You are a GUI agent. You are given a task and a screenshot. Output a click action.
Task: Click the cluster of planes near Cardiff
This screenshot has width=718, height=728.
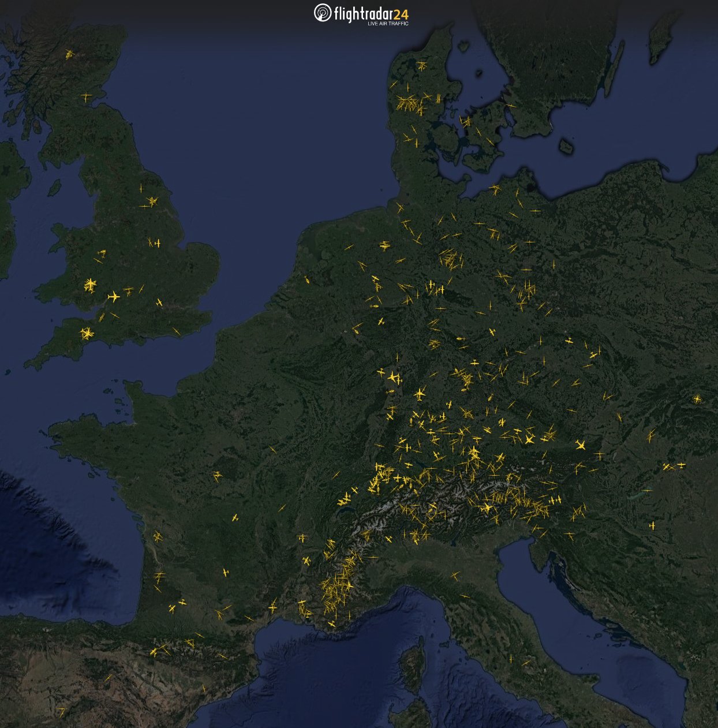click(x=89, y=283)
